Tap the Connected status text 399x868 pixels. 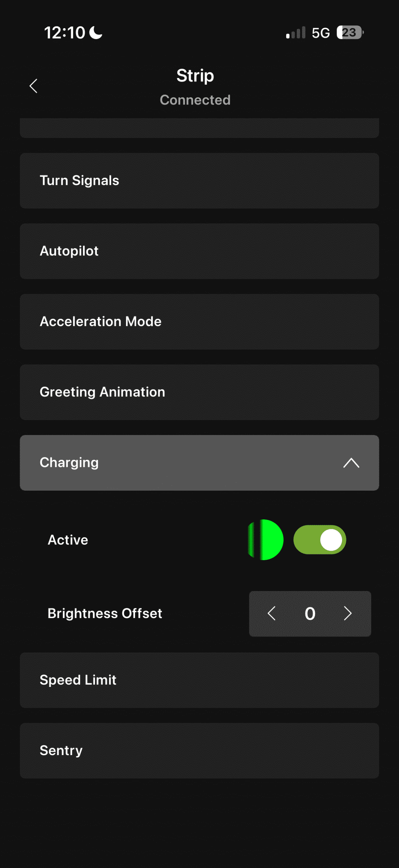[195, 100]
